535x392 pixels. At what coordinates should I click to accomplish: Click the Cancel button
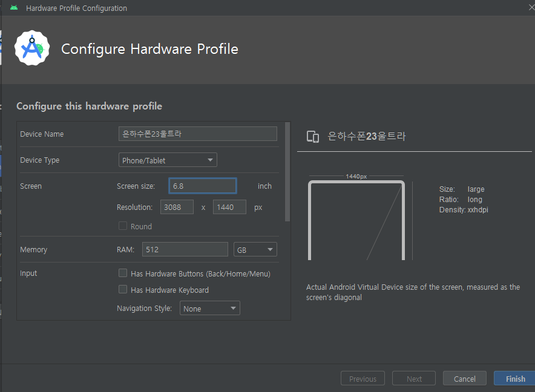(464, 378)
